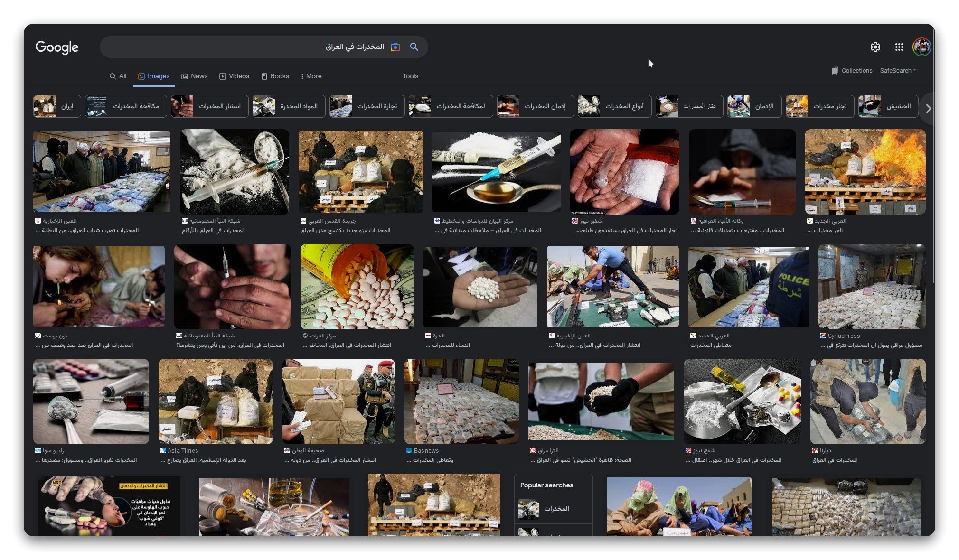Open the settings gear icon
This screenshot has height=560, width=959.
point(875,47)
